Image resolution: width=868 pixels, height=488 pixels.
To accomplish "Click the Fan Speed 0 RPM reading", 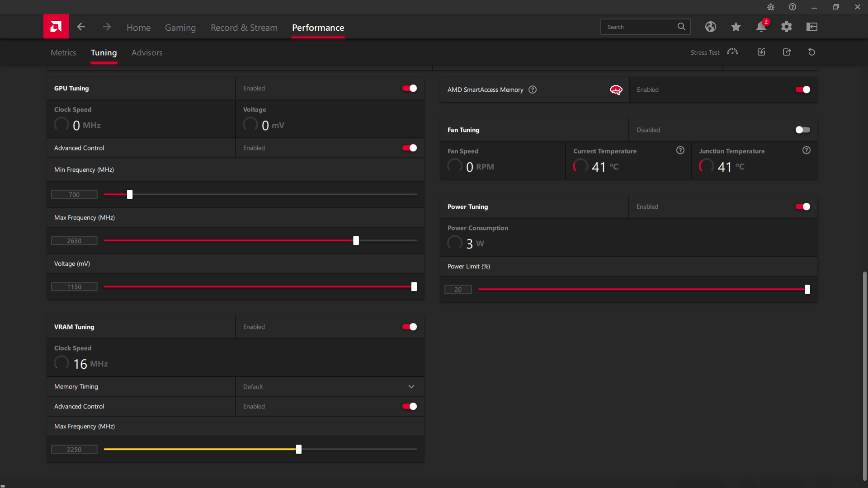I will 480,167.
